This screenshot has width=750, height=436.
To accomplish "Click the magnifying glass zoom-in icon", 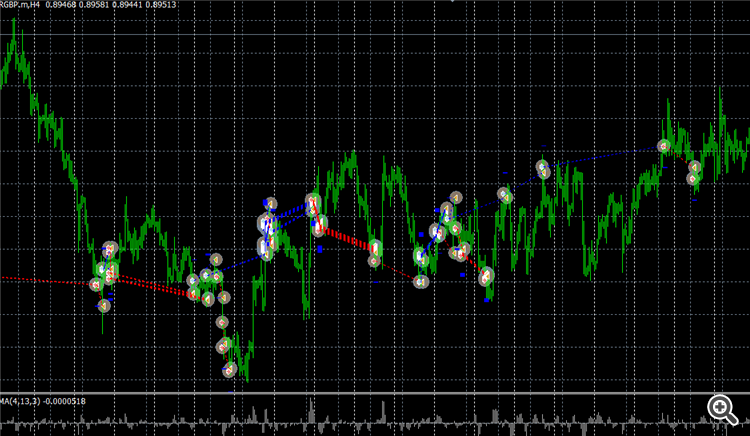I will (722, 410).
